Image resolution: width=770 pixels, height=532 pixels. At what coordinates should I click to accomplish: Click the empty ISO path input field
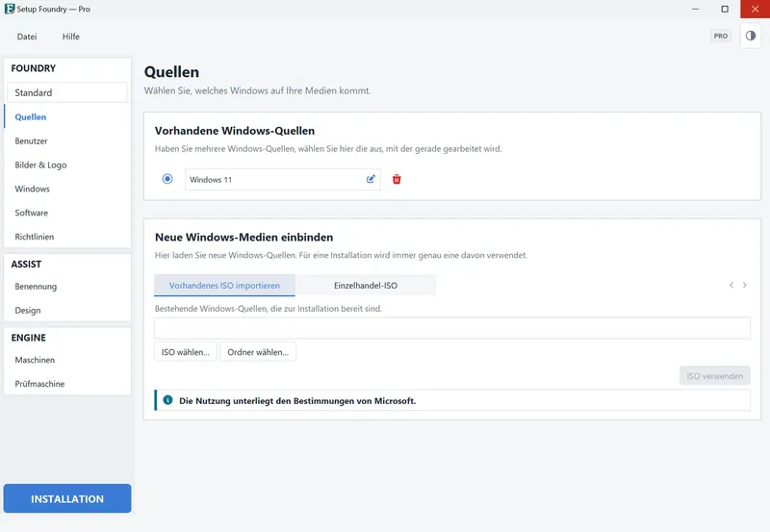click(x=451, y=328)
